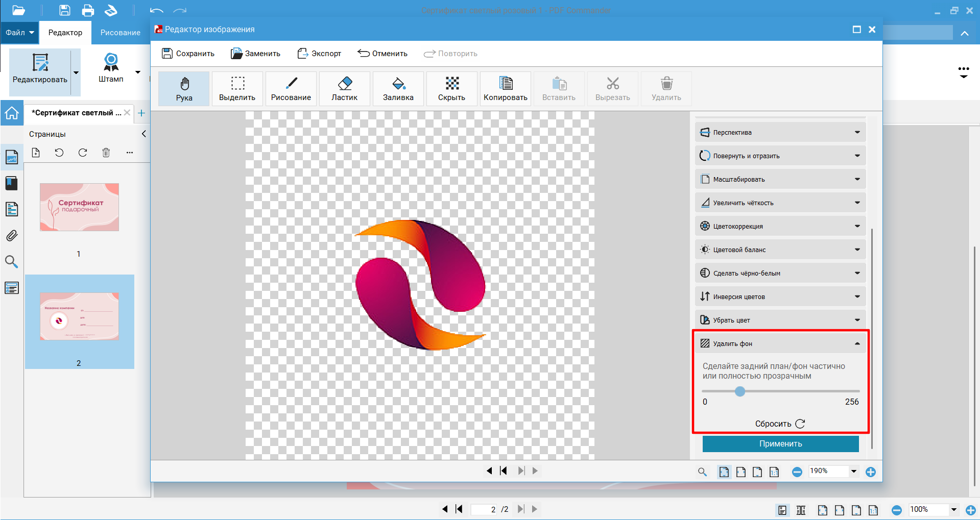980x520 pixels.
Task: Switch to the Рисование ribbon tab
Action: (120, 33)
